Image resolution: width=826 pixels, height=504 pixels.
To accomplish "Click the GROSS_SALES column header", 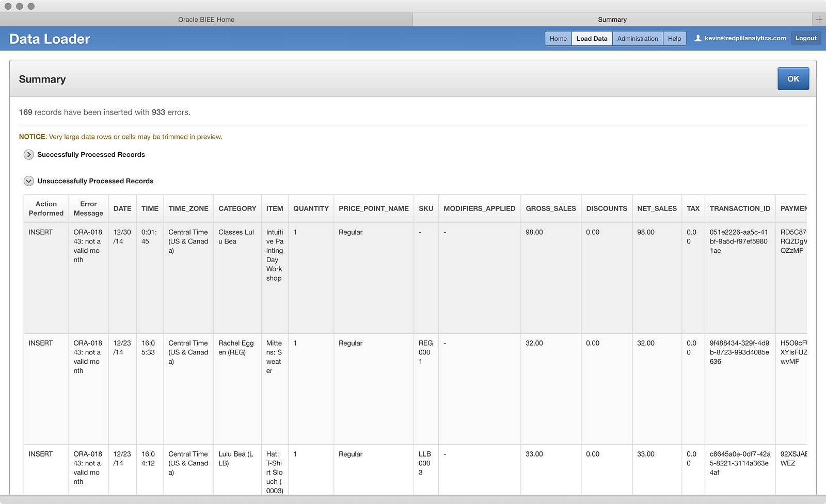I will [x=550, y=208].
